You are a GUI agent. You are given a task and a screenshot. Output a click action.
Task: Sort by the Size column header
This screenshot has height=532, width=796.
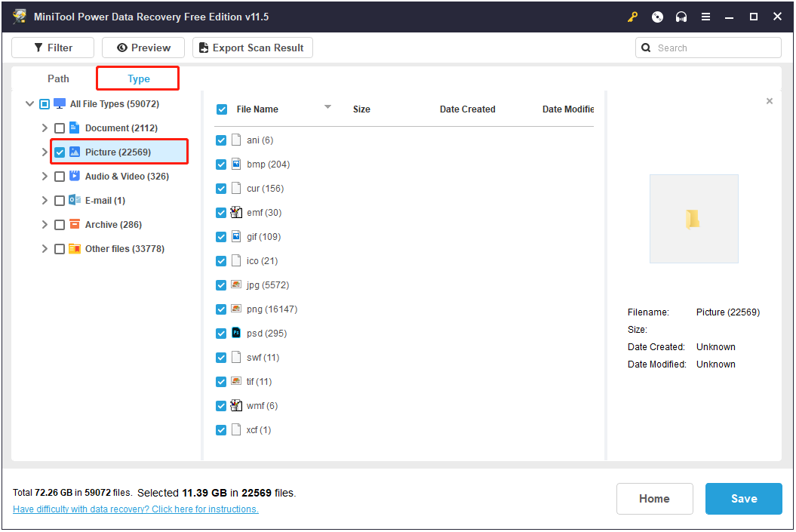361,109
